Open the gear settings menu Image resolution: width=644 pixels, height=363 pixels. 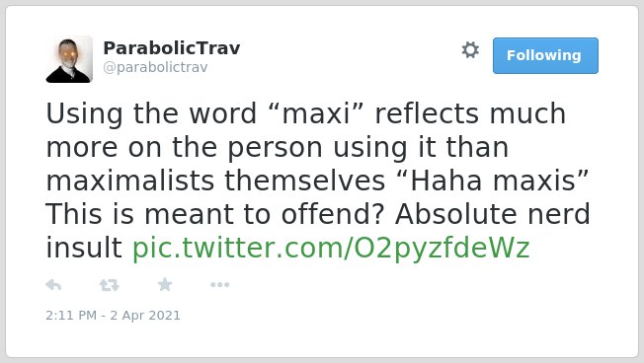click(x=470, y=50)
